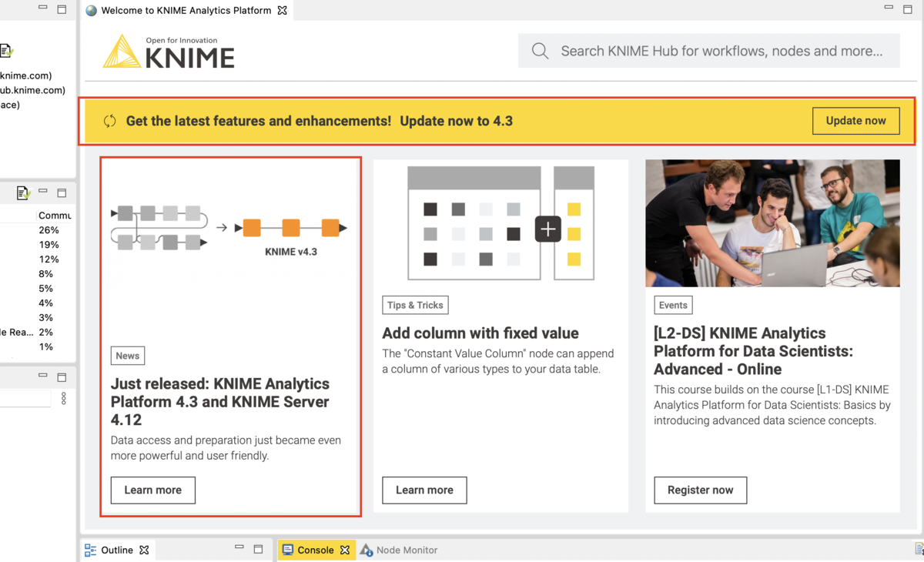
Task: Click the Outline view tree icon
Action: coord(90,550)
